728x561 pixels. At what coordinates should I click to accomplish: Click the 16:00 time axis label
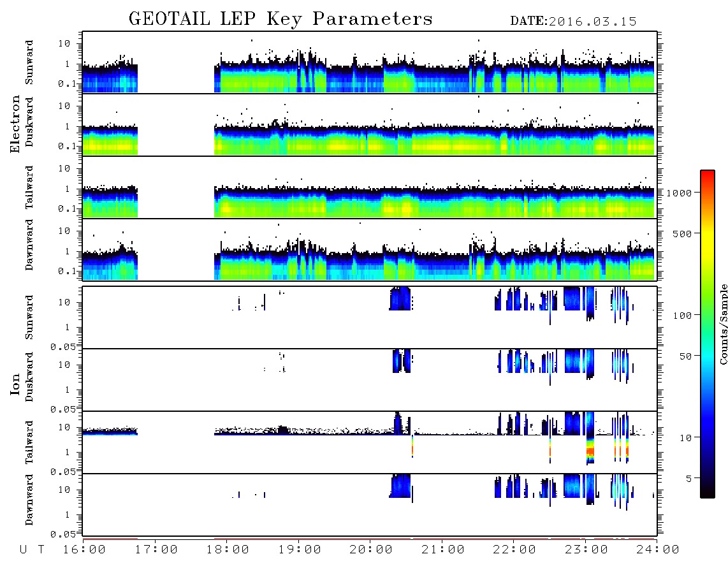[85, 550]
